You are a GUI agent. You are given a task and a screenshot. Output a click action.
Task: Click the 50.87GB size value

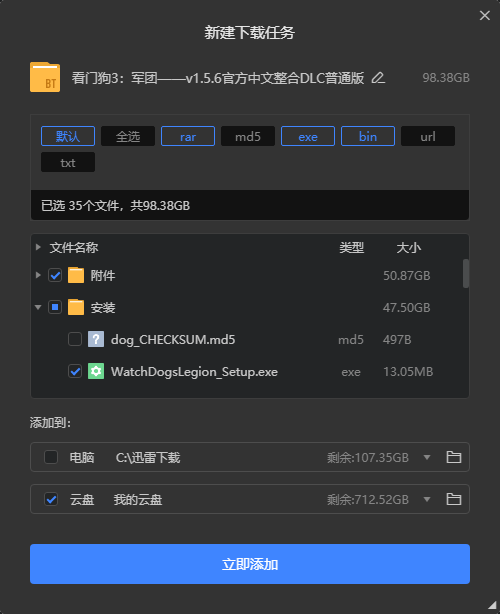(406, 276)
